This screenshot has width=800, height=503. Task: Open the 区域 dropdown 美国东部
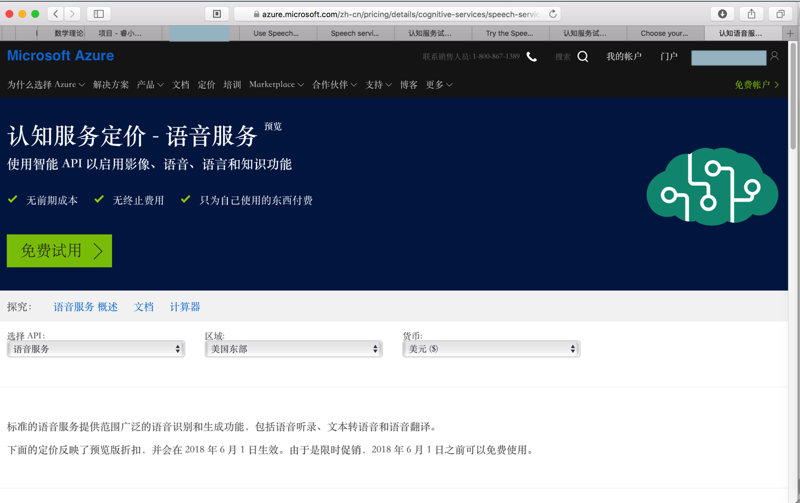tap(293, 349)
